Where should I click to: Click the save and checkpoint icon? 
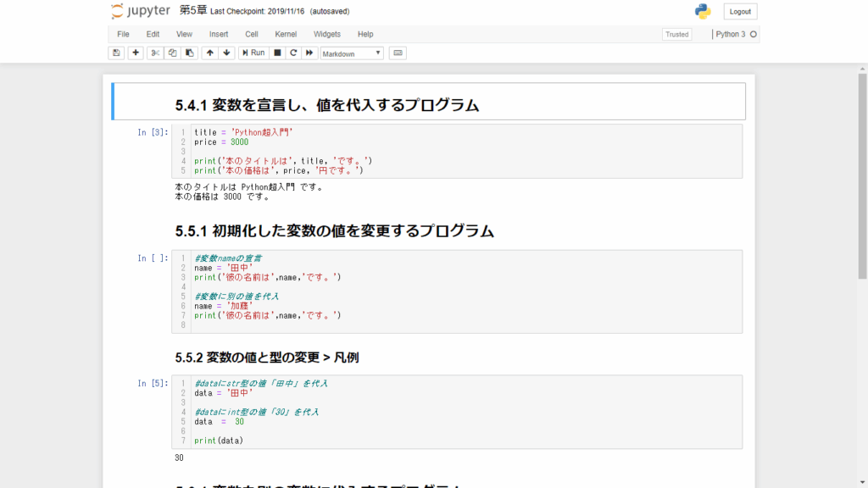117,53
